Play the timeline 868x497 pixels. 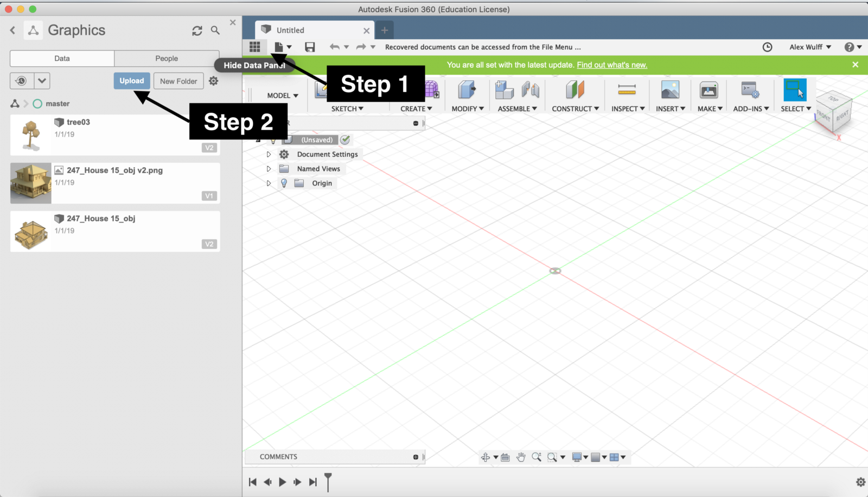pos(283,482)
